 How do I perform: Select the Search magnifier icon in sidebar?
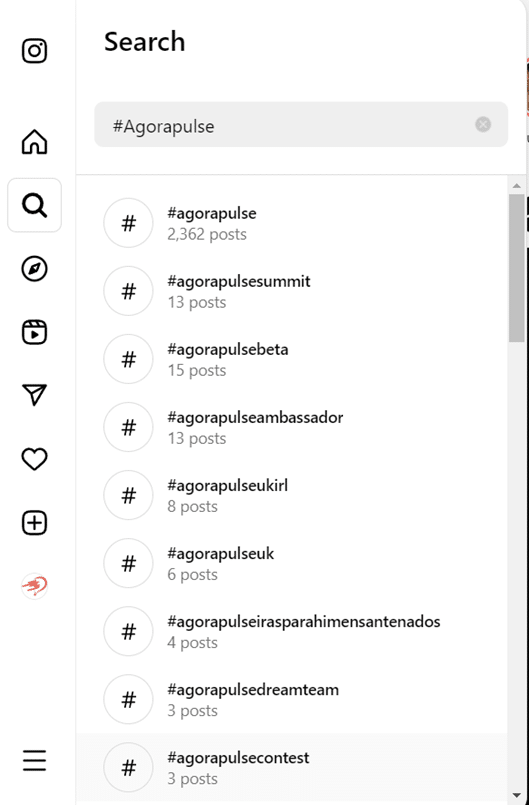(x=34, y=205)
